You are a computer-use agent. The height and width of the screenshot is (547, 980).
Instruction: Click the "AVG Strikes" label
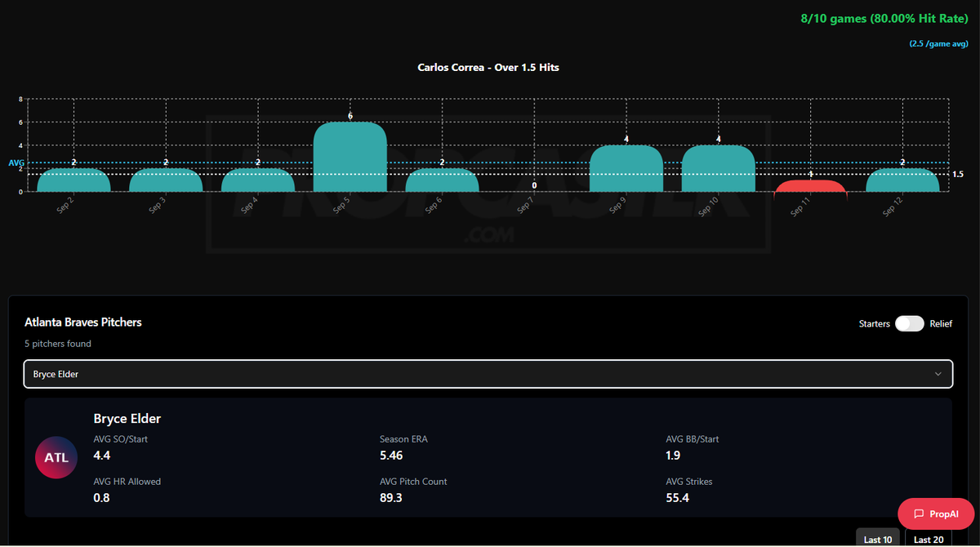[x=689, y=482]
